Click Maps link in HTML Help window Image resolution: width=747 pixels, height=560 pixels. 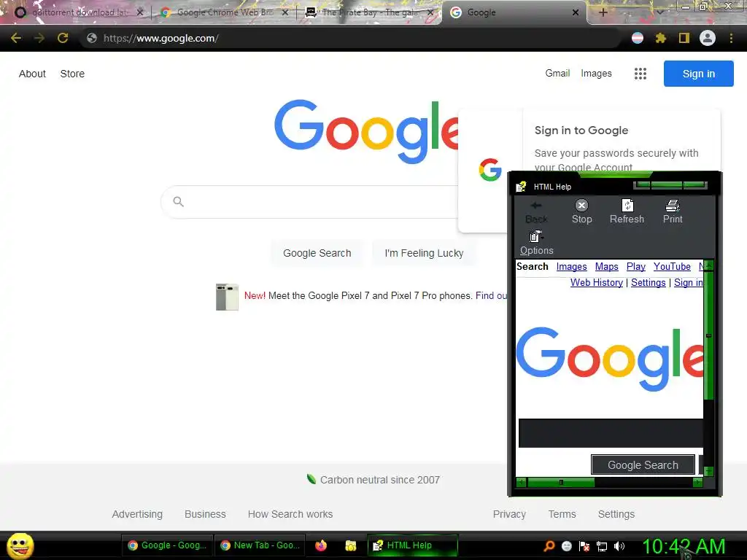point(606,267)
